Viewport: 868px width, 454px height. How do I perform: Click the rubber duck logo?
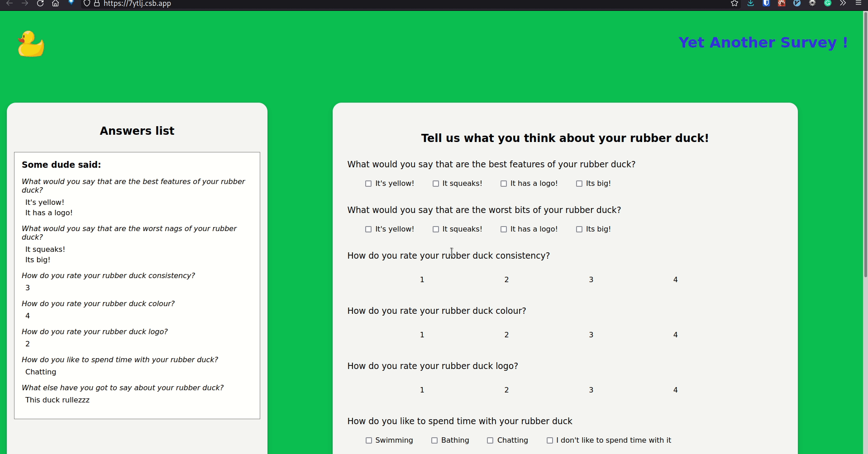coord(31,44)
